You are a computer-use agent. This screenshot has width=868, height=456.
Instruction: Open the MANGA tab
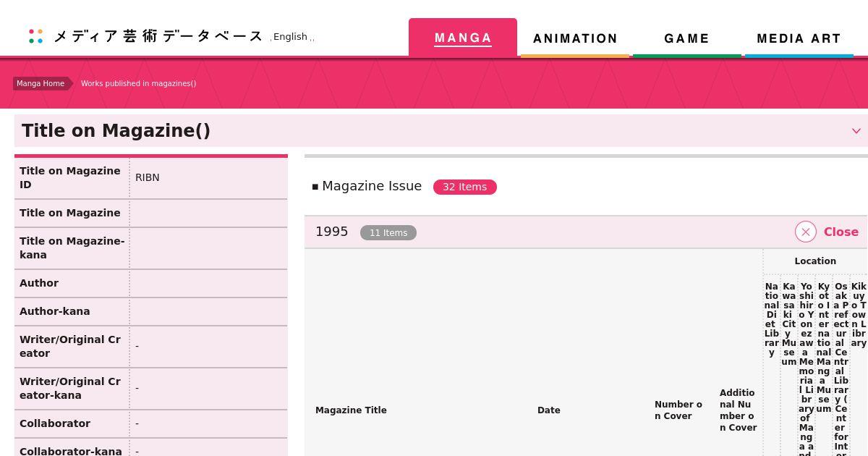coord(463,38)
